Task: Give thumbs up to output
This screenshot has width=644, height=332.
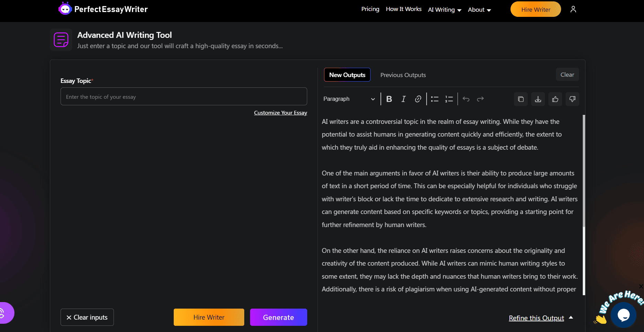Action: (555, 99)
